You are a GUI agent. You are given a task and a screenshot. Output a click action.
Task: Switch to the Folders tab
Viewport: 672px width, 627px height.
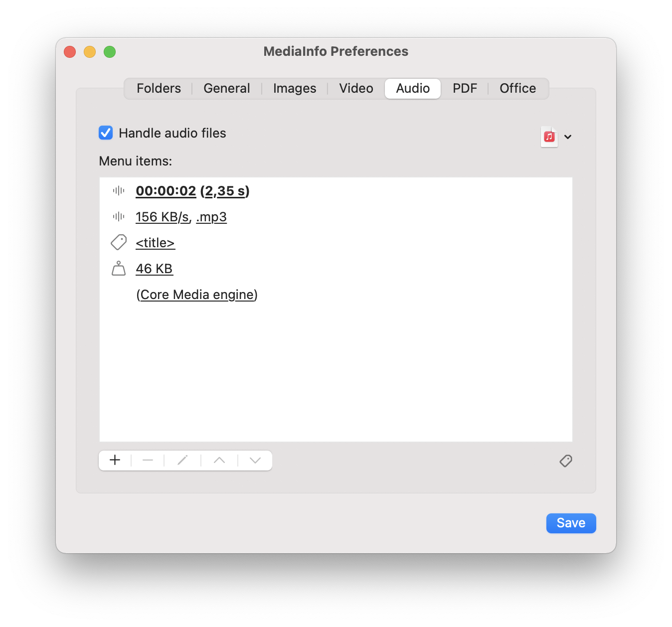pyautogui.click(x=159, y=89)
